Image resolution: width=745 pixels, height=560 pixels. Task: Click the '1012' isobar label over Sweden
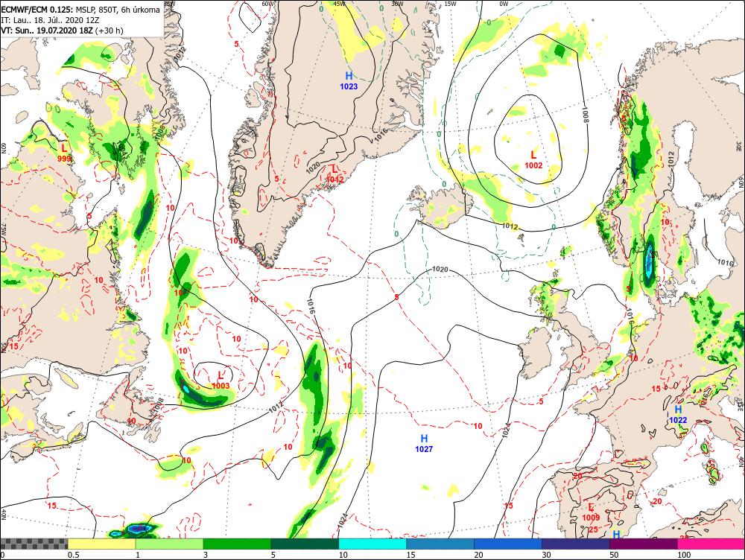pyautogui.click(x=670, y=158)
